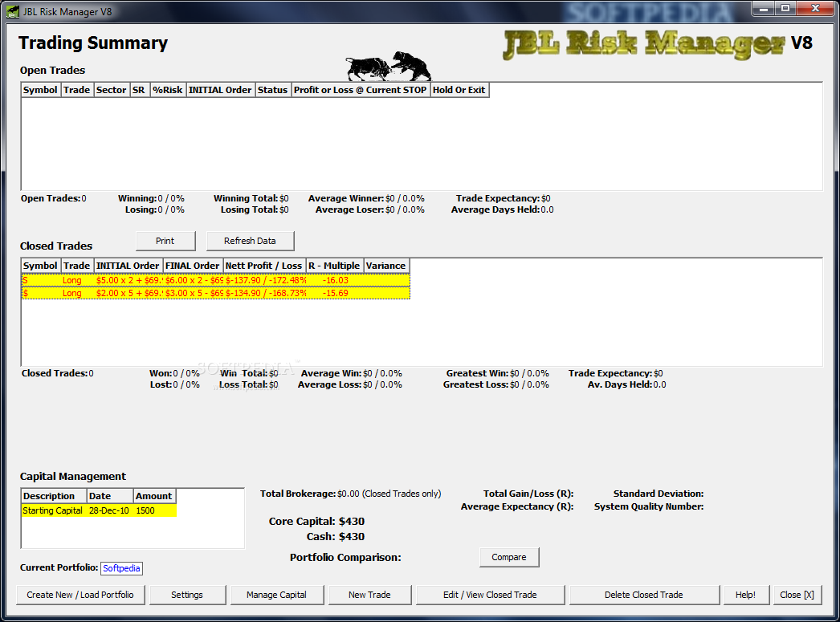Image resolution: width=840 pixels, height=622 pixels.
Task: Click the Variance column header
Action: pyautogui.click(x=386, y=266)
